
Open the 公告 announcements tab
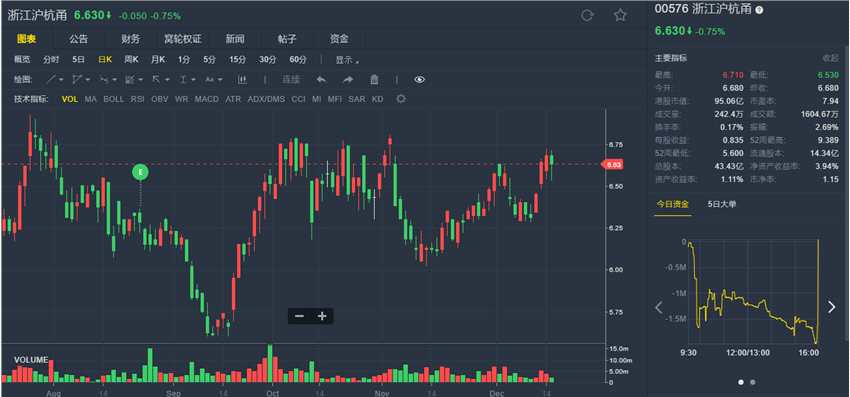point(78,39)
